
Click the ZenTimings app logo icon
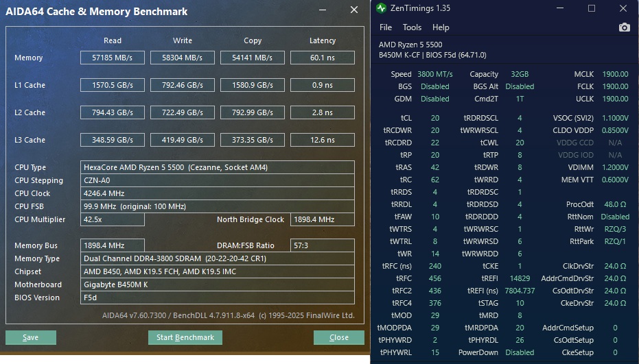click(381, 8)
